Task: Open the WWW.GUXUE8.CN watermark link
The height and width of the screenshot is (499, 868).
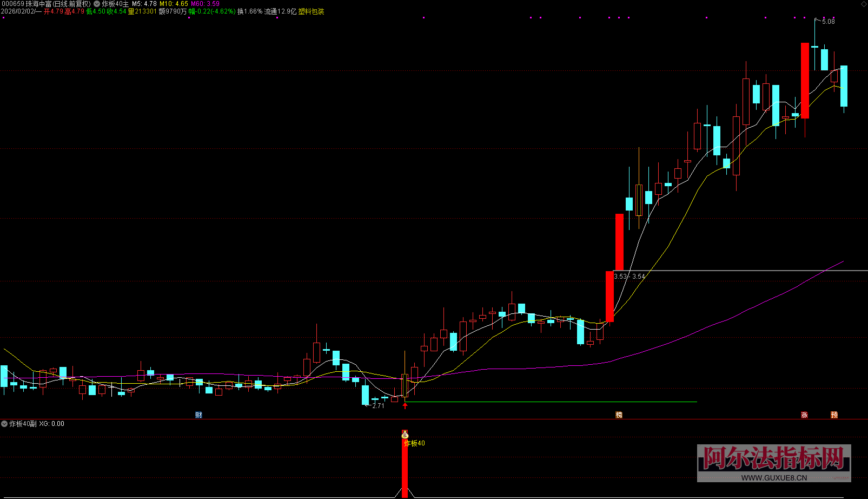Action: pos(774,477)
